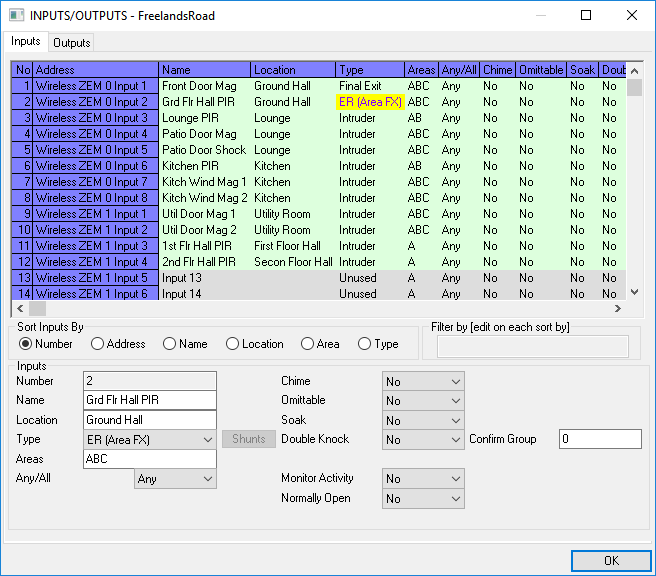The height and width of the screenshot is (576, 656).
Task: Click the table scroll down arrow
Action: click(x=634, y=292)
